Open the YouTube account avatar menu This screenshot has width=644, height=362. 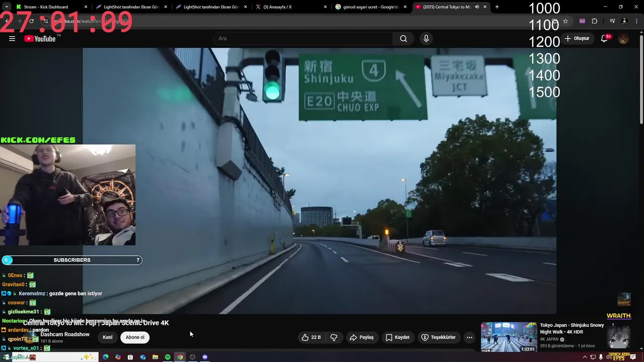click(x=624, y=39)
